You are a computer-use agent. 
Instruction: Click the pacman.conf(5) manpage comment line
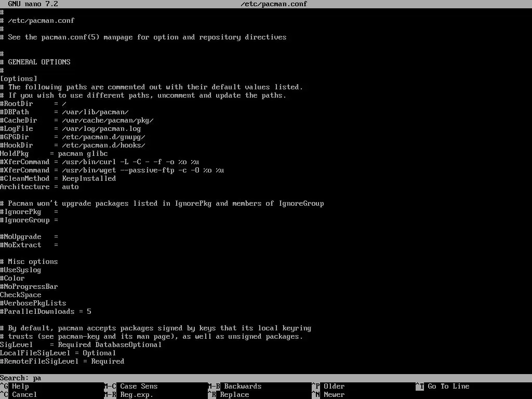143,37
